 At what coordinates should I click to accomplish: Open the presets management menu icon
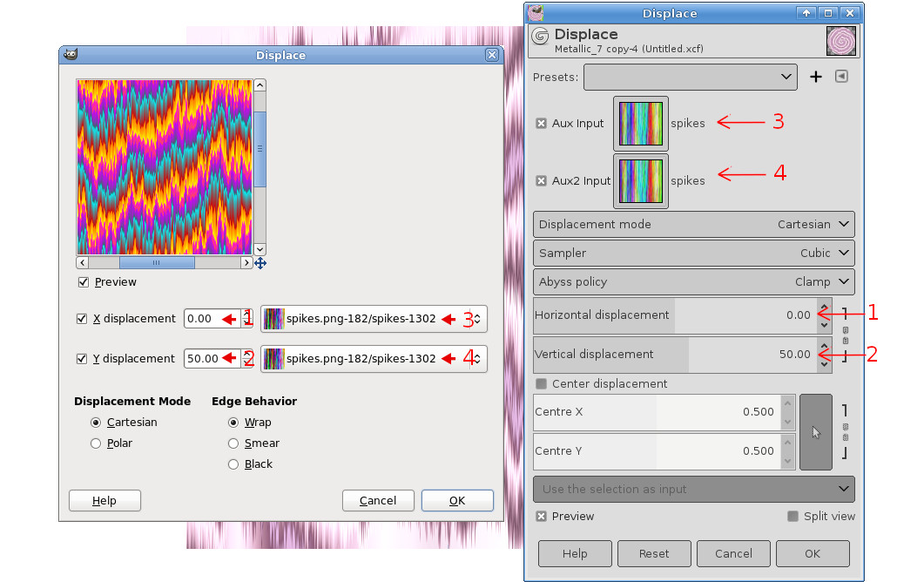pyautogui.click(x=841, y=77)
